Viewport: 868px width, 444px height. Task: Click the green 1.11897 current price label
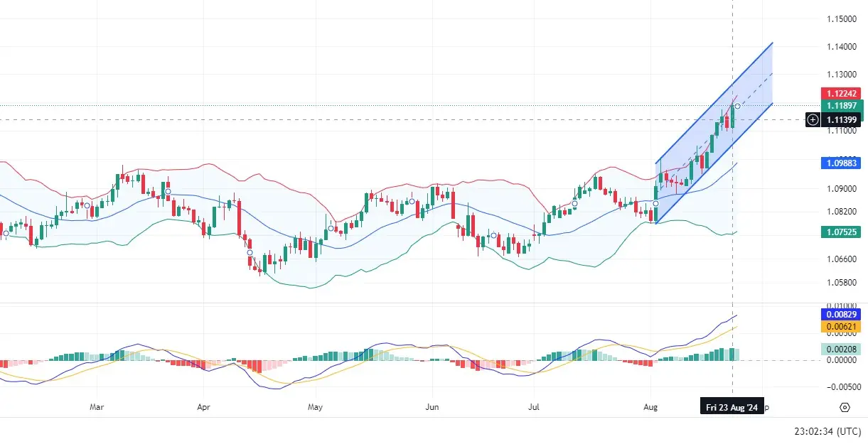[x=841, y=105]
